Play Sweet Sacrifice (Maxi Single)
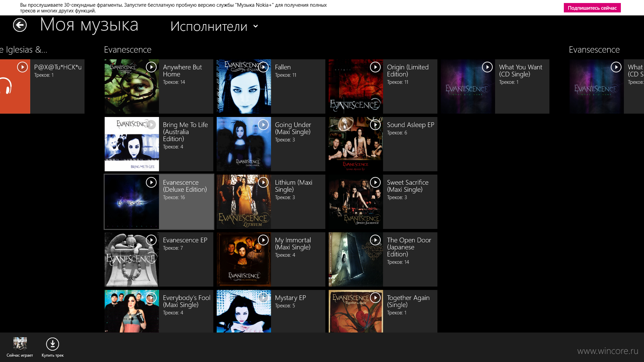Screen dimensions: 644x362 pos(375,182)
